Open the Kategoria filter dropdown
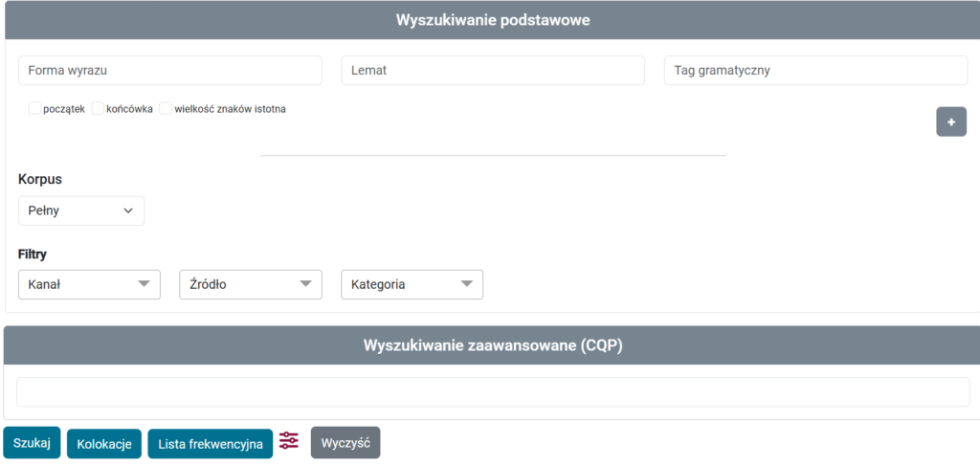 (412, 284)
